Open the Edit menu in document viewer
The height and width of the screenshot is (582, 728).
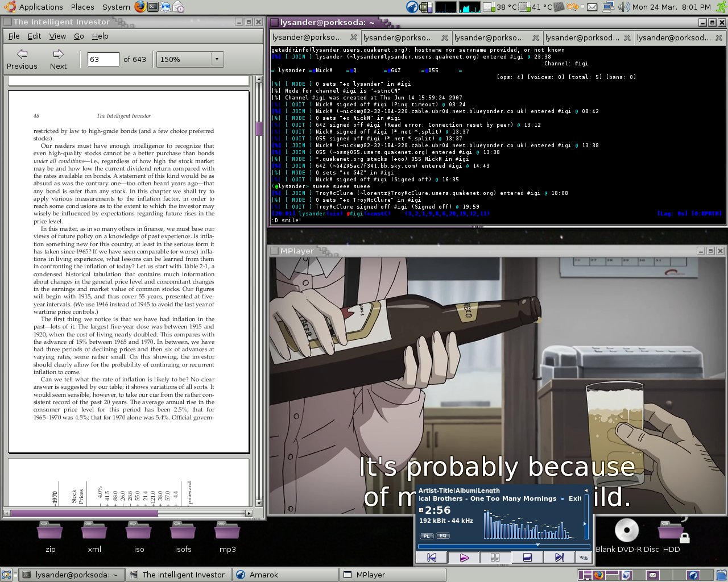(x=35, y=36)
